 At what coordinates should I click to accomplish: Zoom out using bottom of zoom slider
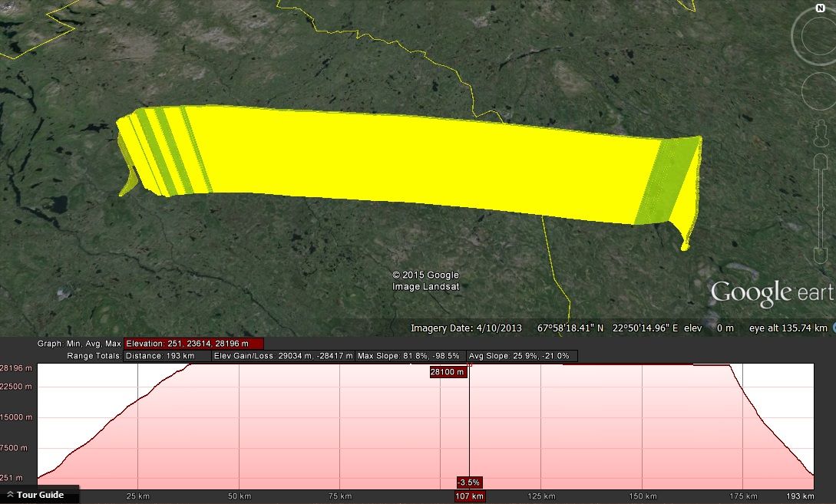point(821,255)
